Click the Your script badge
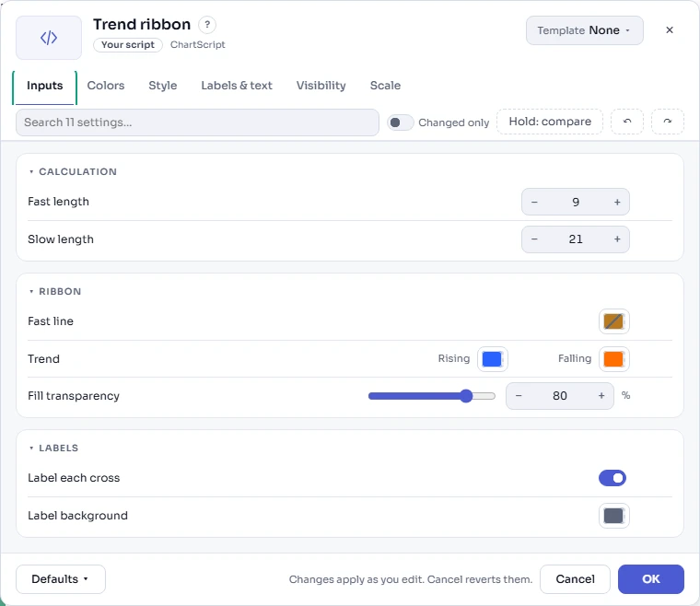This screenshot has width=700, height=606. point(128,44)
